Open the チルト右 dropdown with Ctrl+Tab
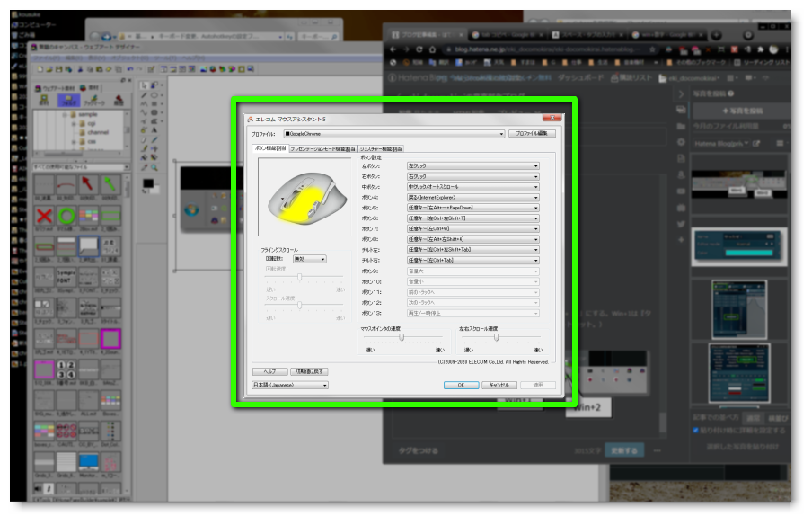Screen dimensions: 812x525 click(x=472, y=260)
